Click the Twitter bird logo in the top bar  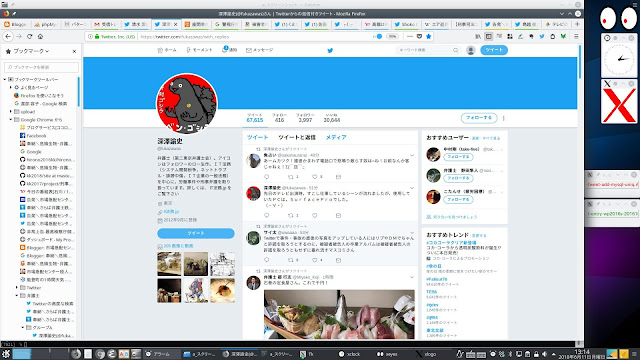click(330, 50)
